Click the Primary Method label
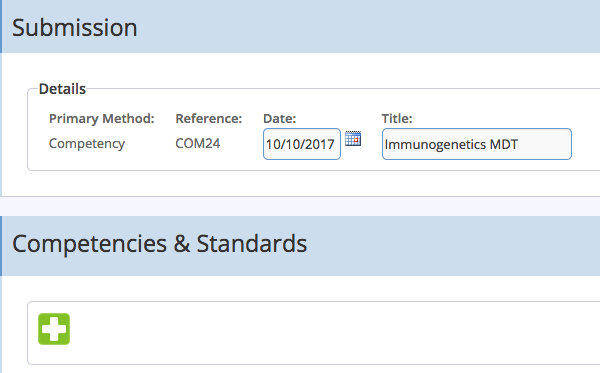600x373 pixels. [x=101, y=119]
